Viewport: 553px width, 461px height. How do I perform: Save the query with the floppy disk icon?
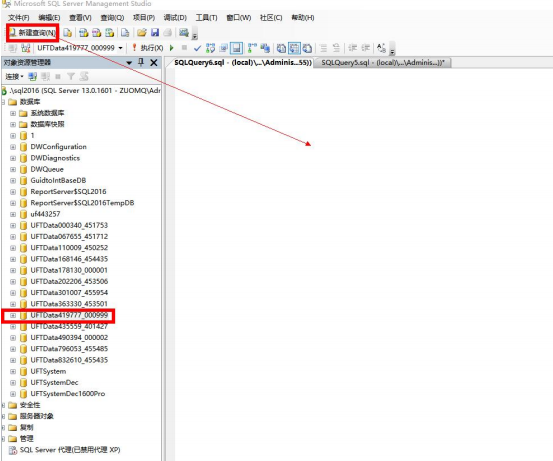[x=155, y=33]
